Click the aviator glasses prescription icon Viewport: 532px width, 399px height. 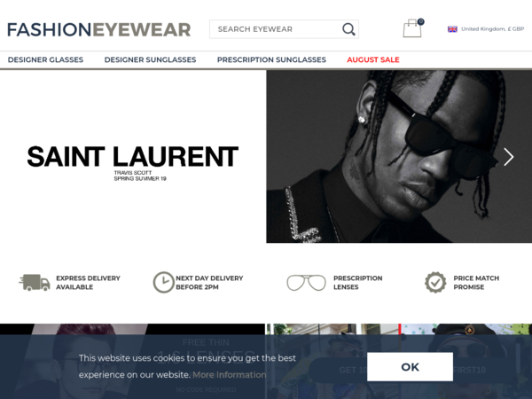click(306, 283)
